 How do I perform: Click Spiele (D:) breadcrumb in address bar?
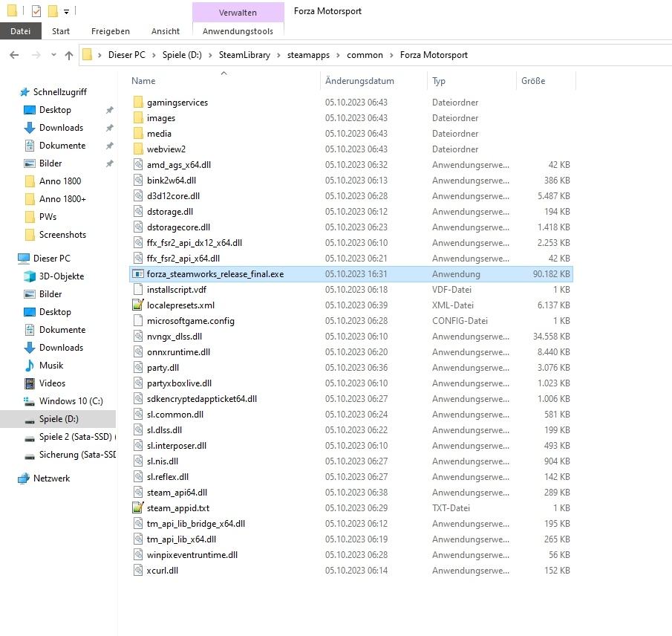pos(182,55)
